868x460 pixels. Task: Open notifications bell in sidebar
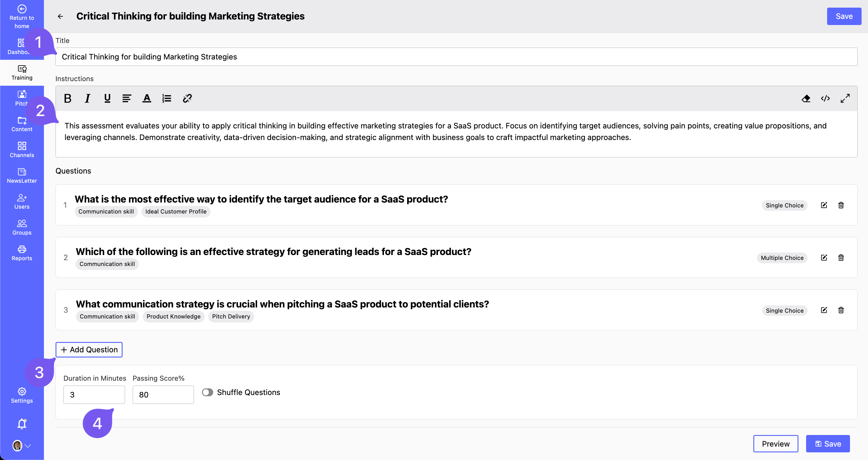22,424
